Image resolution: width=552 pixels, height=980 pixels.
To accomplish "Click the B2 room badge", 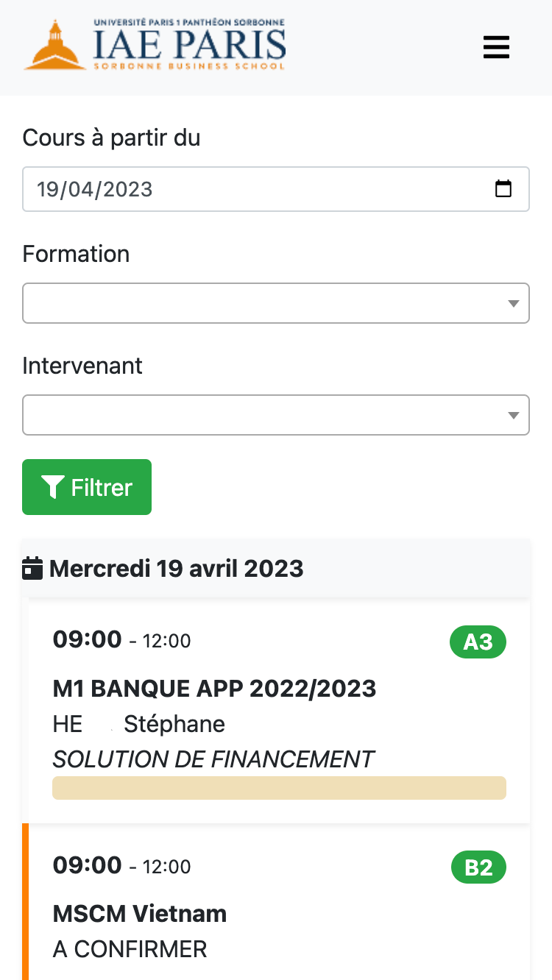I will [x=478, y=868].
